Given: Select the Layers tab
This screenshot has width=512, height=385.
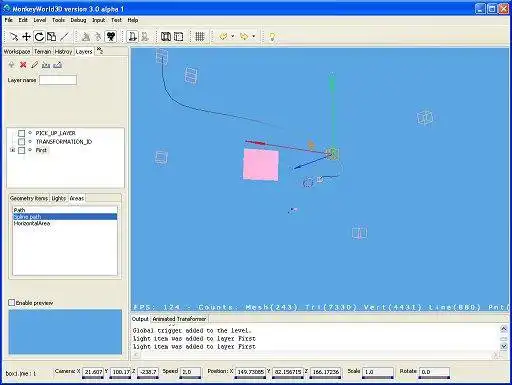Looking at the screenshot, I should click(x=84, y=52).
